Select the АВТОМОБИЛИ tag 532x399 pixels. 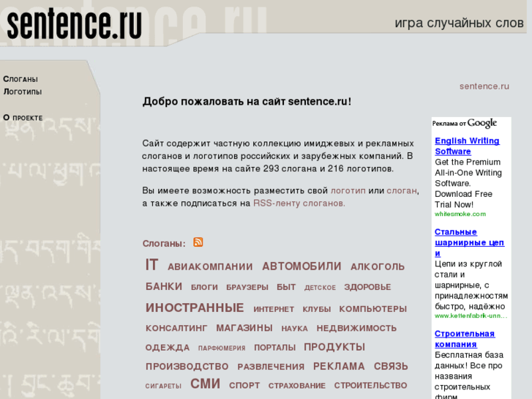point(301,266)
